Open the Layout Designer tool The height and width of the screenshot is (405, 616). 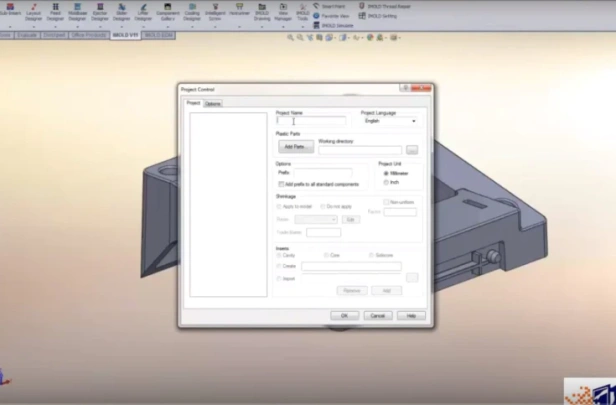click(33, 12)
